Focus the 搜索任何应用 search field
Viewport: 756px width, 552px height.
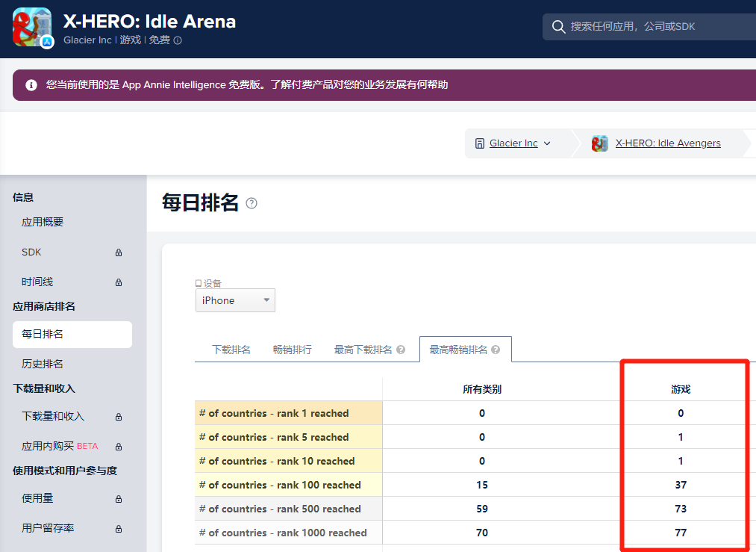(649, 27)
